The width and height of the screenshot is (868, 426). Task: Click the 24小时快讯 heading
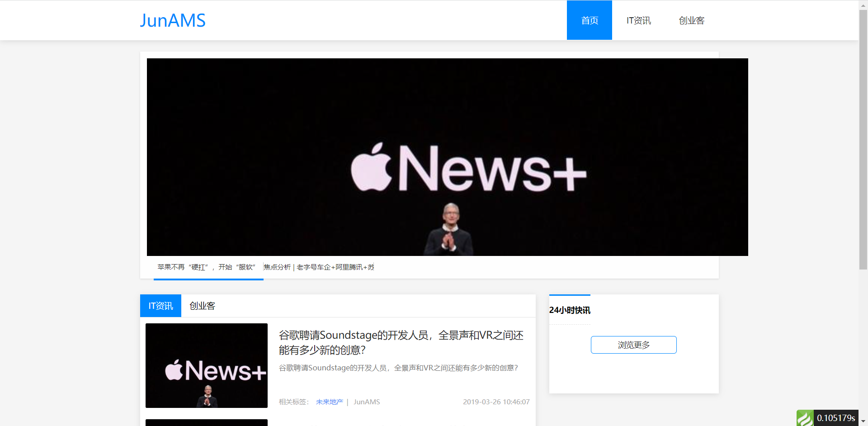570,310
